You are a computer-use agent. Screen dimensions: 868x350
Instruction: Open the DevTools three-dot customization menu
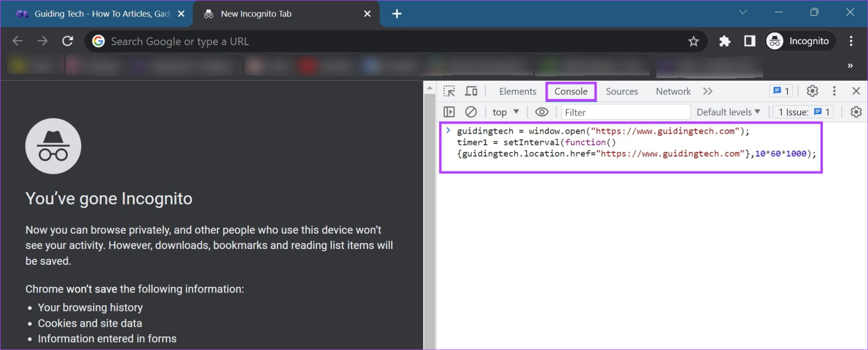coord(834,90)
